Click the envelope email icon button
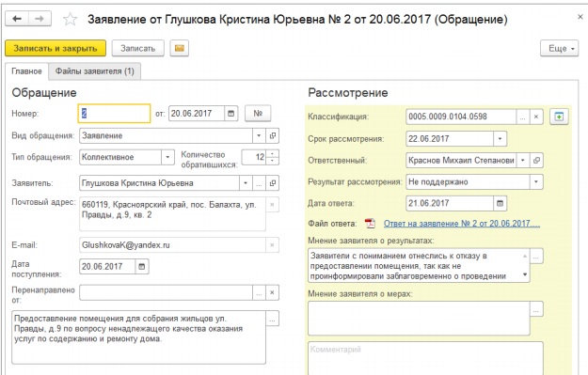This screenshot has width=588, height=375. (x=180, y=48)
